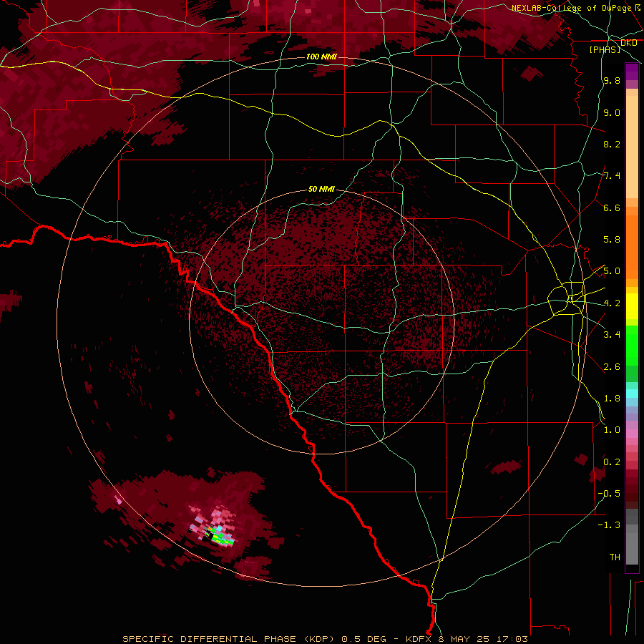Viewport: 644px width, 644px height.
Task: Click the pale peach band of color bar
Action: [632, 147]
